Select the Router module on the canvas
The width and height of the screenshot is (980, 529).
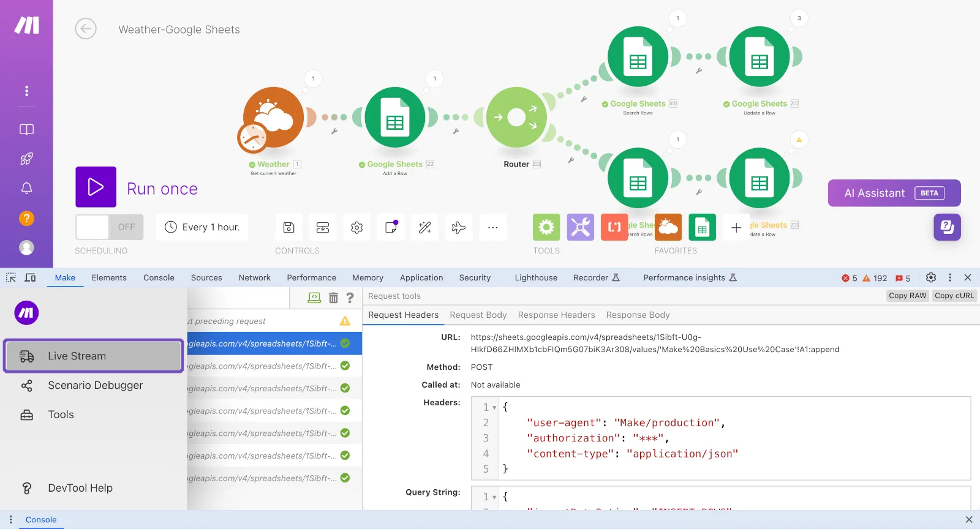coord(516,118)
